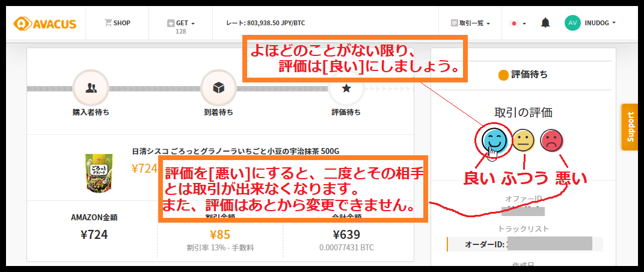Click the BTC rate display text

265,23
